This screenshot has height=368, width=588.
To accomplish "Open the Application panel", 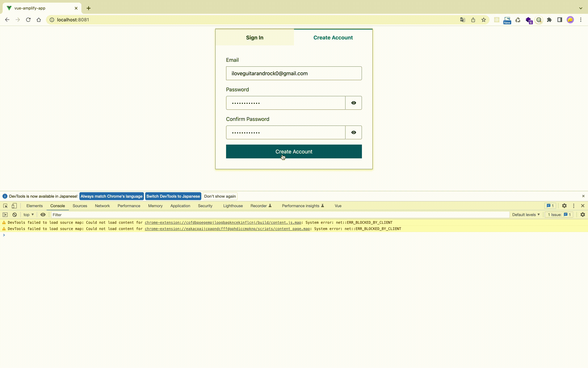I will click(x=180, y=206).
